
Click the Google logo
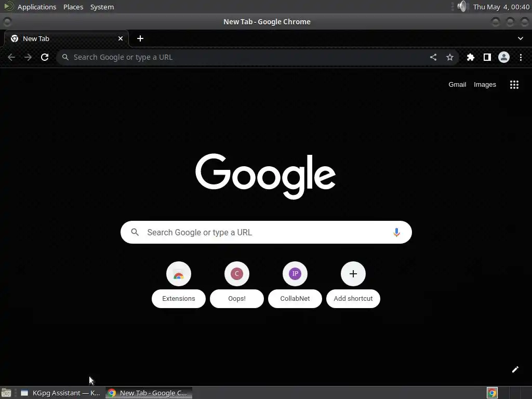(x=265, y=176)
